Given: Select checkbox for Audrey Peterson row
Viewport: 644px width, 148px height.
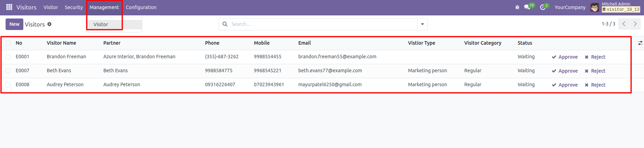Looking at the screenshot, I should (8, 85).
